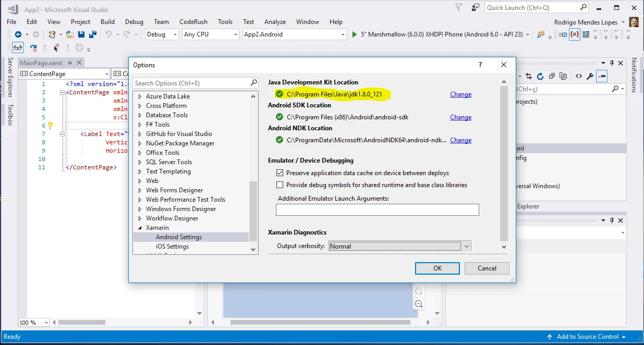The width and height of the screenshot is (644, 345).
Task: Collapse the Xamarin tree node
Action: point(140,228)
